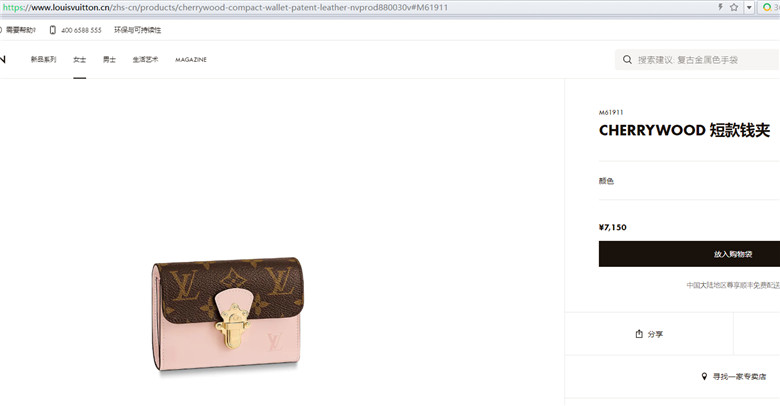Click the search magnifier icon
The height and width of the screenshot is (406, 780).
pos(627,60)
